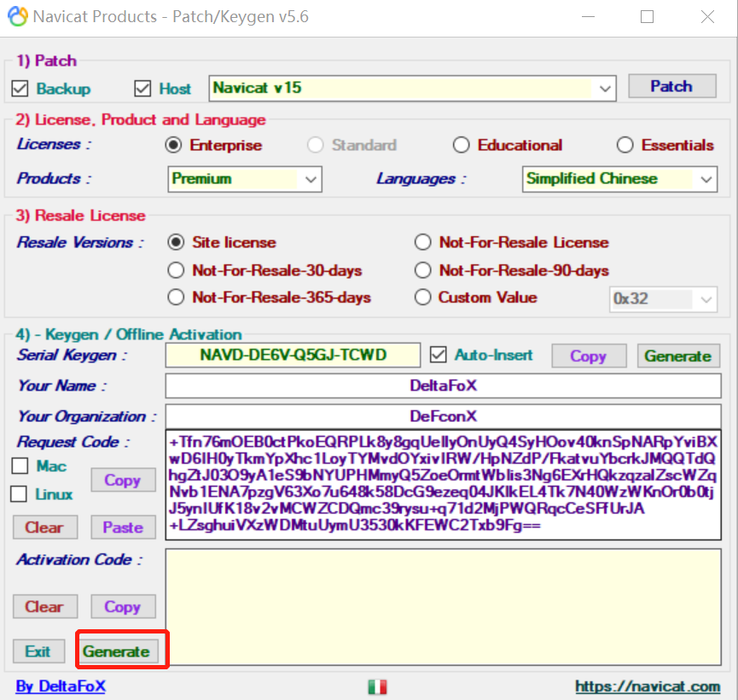The width and height of the screenshot is (738, 700).
Task: Toggle the Backup checkbox
Action: point(20,89)
